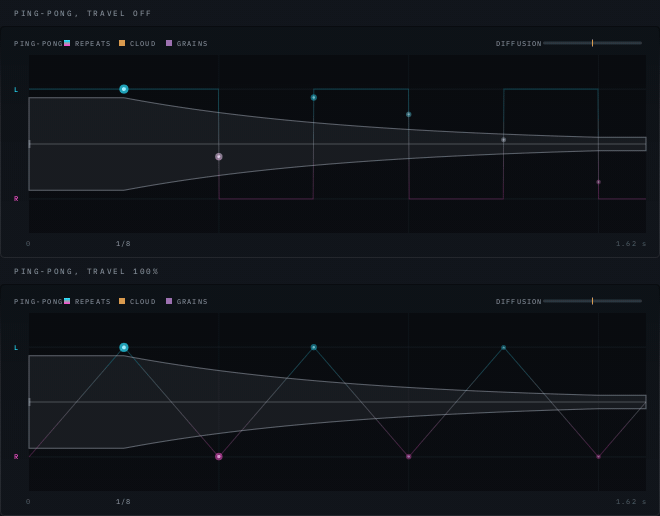Viewport: 660px width, 516px height.
Task: Select the magenta second-repeat node on bottom graph R line
Action: pyautogui.click(x=218, y=457)
